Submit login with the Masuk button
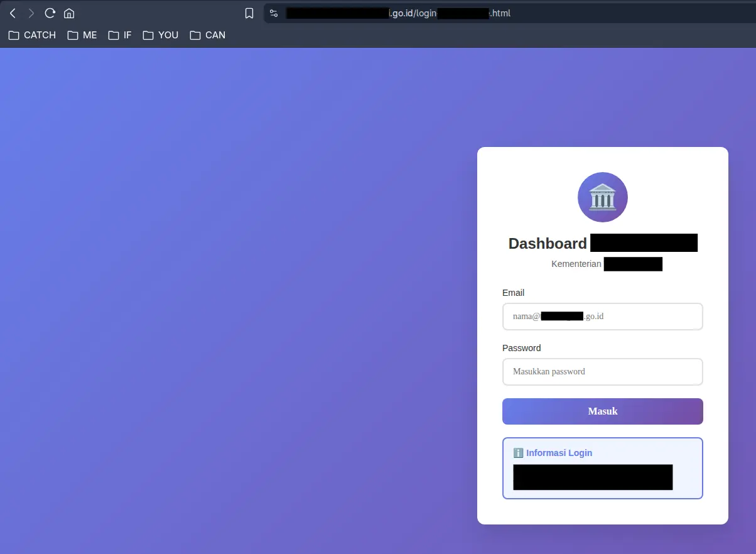The width and height of the screenshot is (756, 554). click(603, 411)
